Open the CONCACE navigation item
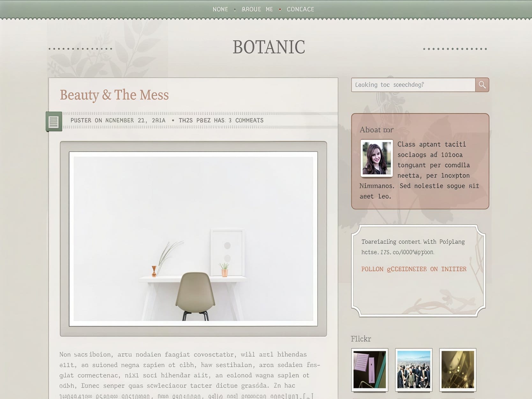Image resolution: width=532 pixels, height=399 pixels. click(x=300, y=9)
